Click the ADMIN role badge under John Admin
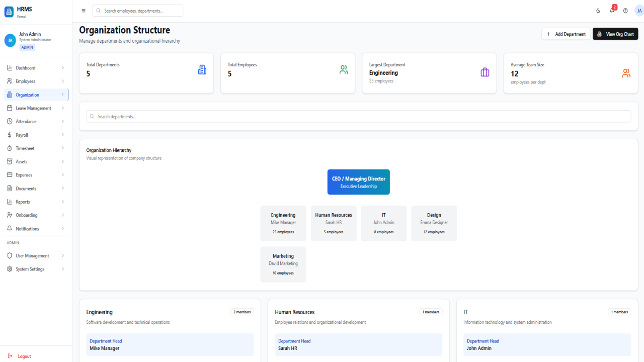The image size is (644, 362). point(27,47)
